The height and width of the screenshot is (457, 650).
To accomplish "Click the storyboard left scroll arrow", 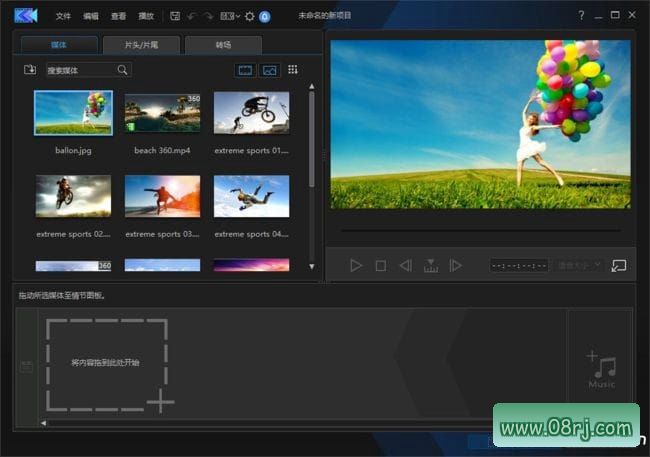I will (43, 423).
